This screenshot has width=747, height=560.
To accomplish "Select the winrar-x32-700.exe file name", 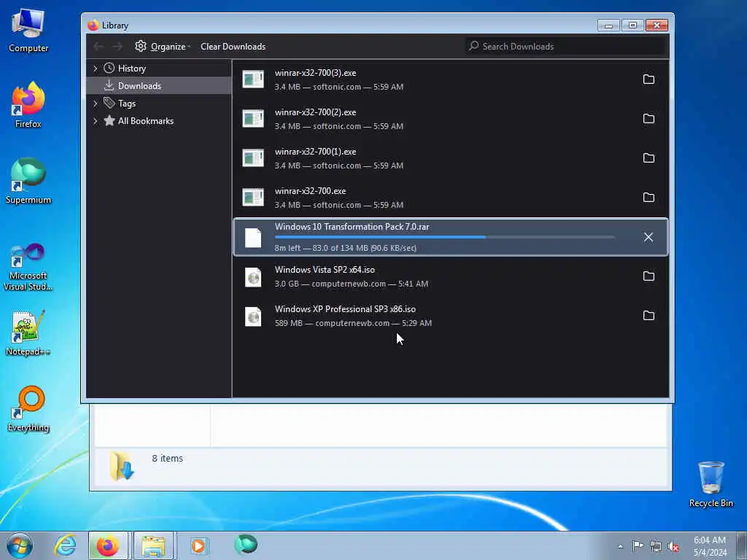I will coord(310,191).
